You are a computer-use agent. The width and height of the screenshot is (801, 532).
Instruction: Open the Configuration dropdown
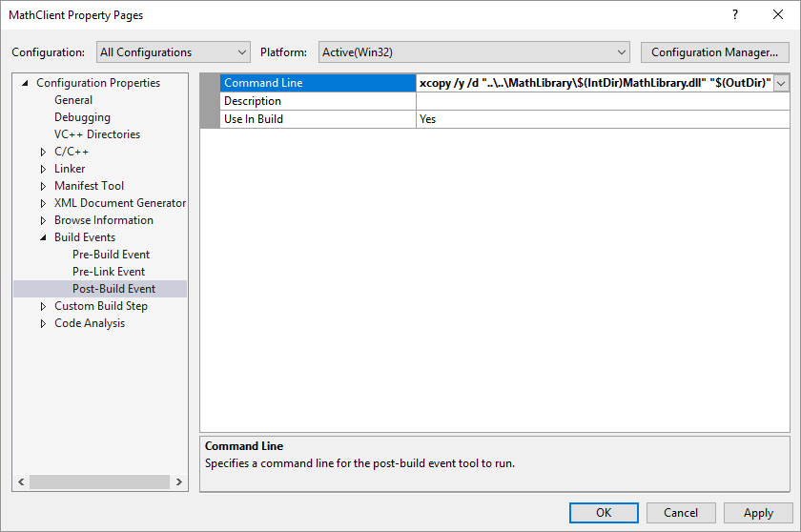[x=174, y=52]
